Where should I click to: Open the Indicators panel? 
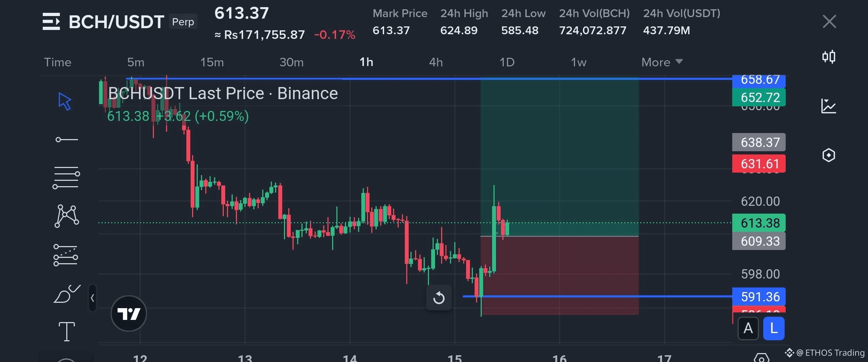click(828, 106)
